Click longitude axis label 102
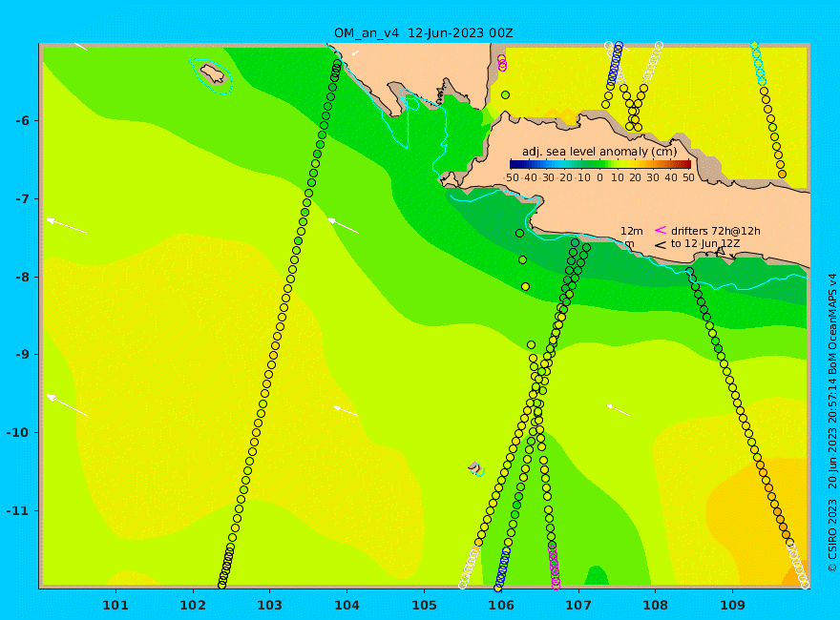The height and width of the screenshot is (620, 840). click(x=192, y=605)
